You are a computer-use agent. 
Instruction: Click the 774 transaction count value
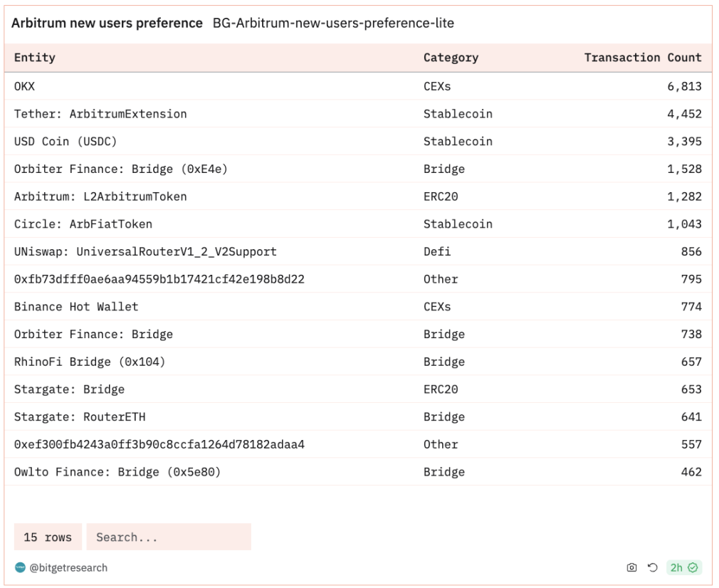point(691,306)
